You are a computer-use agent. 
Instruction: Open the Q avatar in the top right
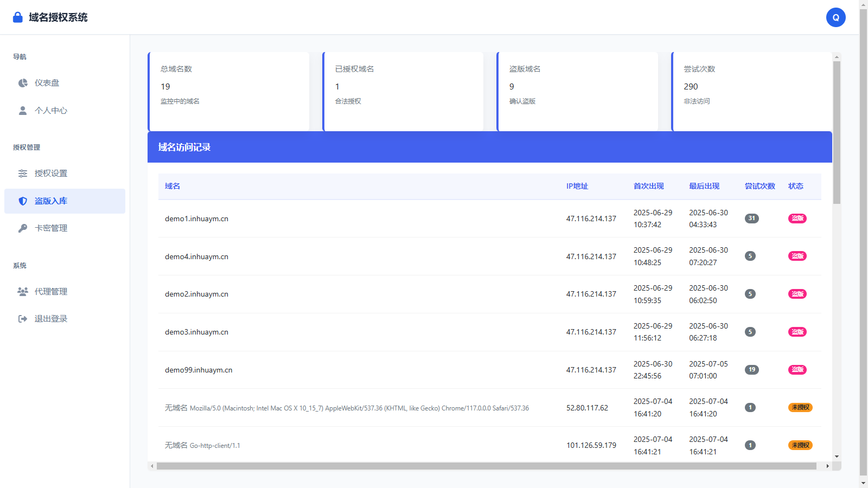pos(836,17)
